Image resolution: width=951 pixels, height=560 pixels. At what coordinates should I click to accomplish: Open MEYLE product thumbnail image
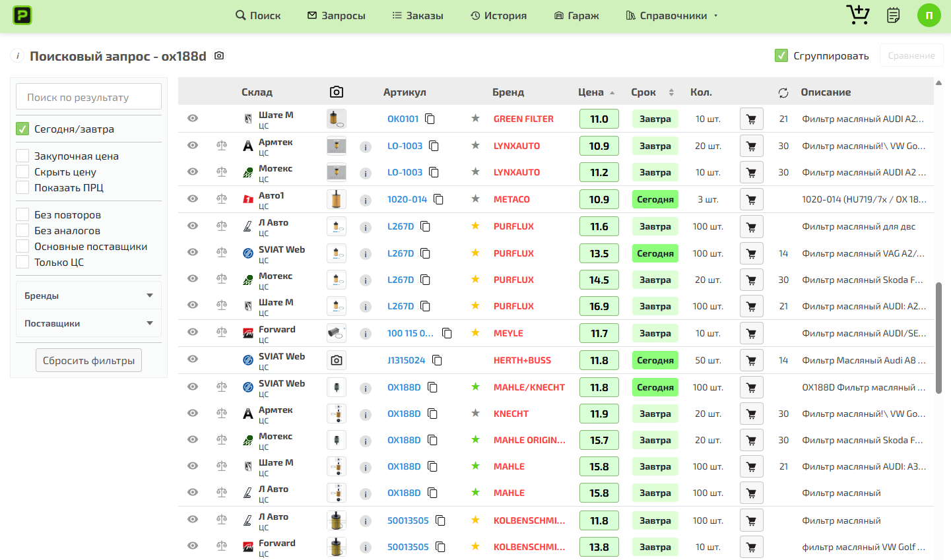click(x=337, y=333)
